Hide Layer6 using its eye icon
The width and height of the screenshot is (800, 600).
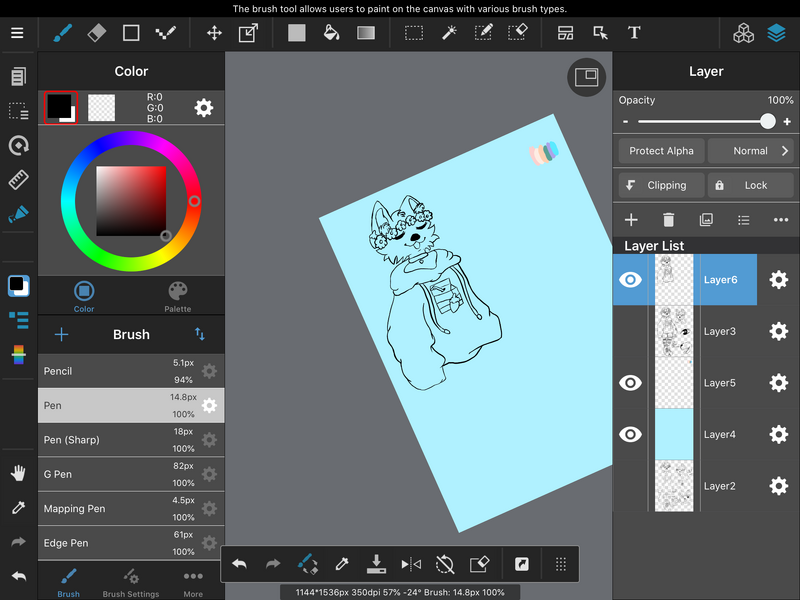tap(630, 280)
